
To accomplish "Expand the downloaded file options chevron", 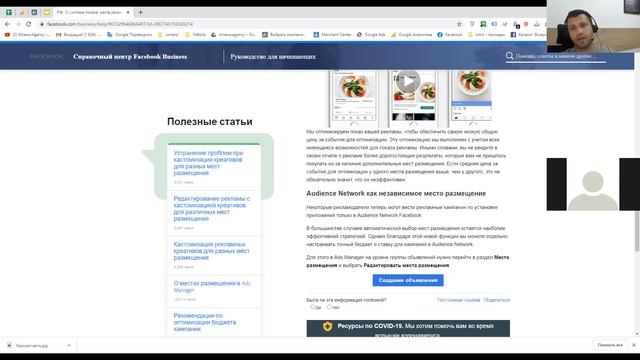I will click(x=69, y=345).
